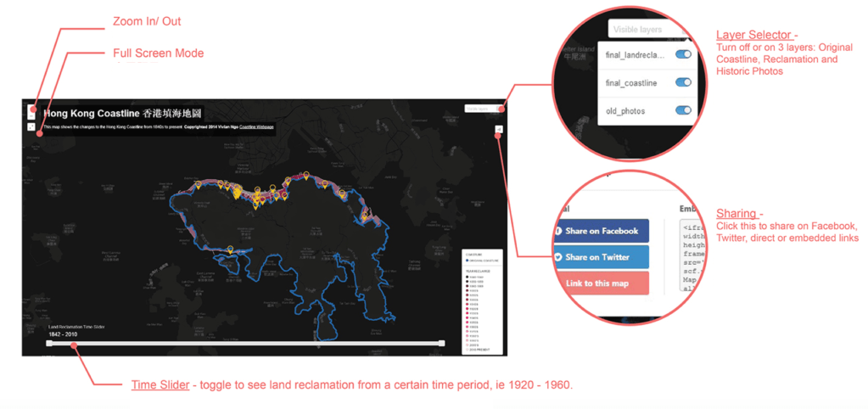Click yellow photo marker on southern coast
The width and height of the screenshot is (868, 409).
tap(230, 249)
